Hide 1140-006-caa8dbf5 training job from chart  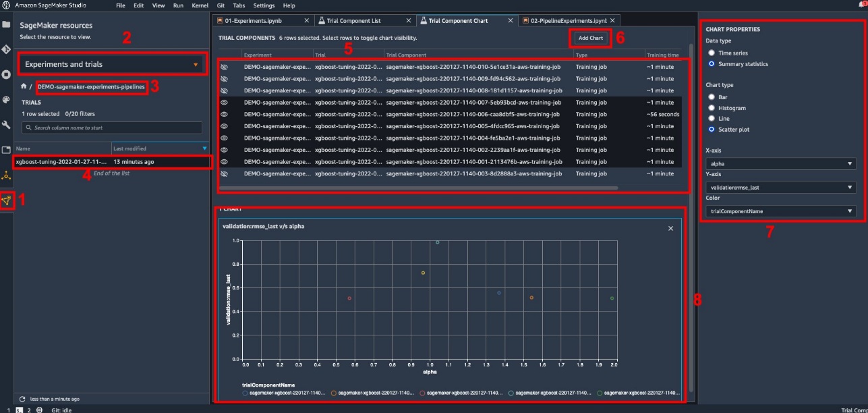(224, 114)
